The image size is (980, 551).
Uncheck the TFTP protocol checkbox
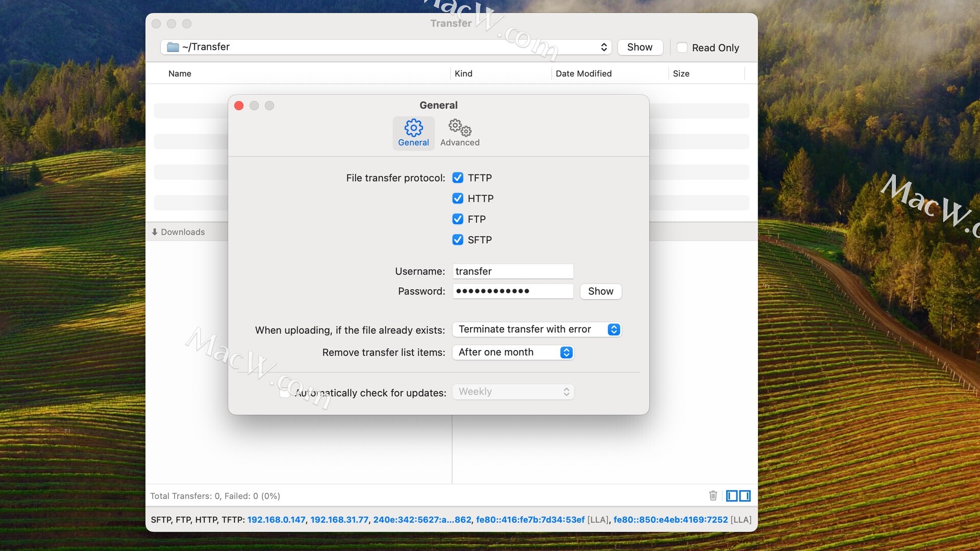[458, 178]
